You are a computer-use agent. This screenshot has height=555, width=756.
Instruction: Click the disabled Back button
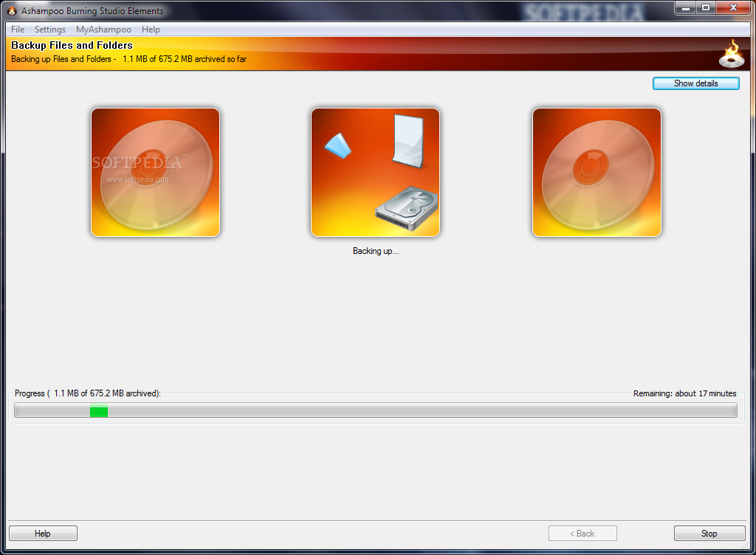pyautogui.click(x=583, y=534)
